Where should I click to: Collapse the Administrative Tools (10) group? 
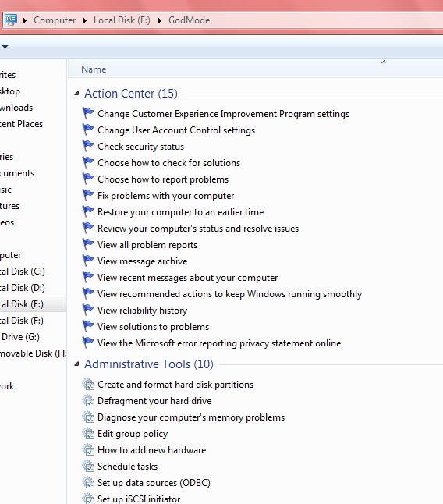[76, 364]
